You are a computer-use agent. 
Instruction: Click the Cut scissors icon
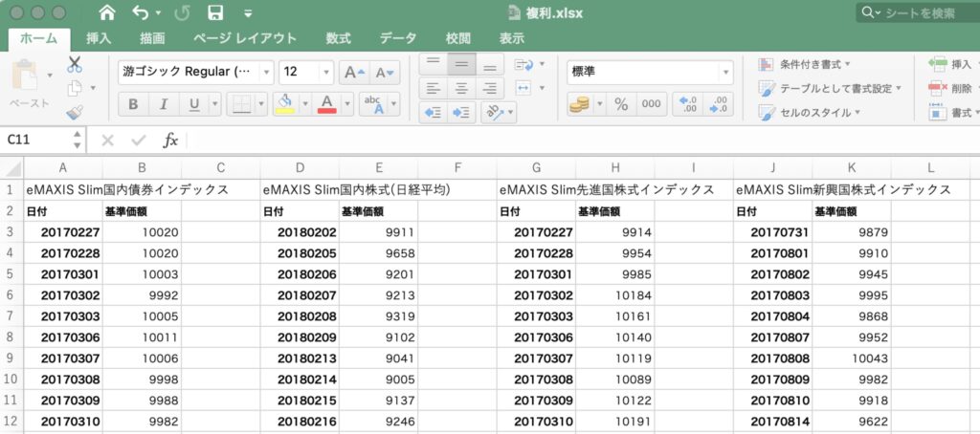pyautogui.click(x=75, y=64)
